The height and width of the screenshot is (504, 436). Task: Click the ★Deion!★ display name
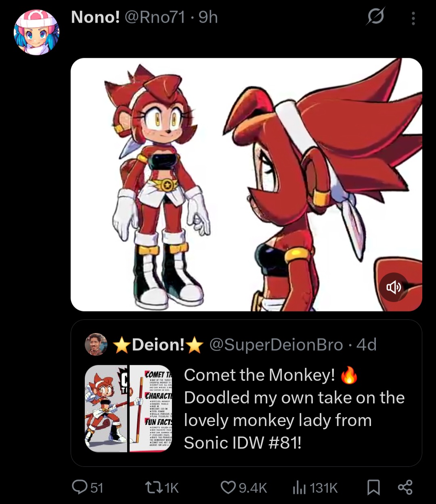[x=158, y=344]
